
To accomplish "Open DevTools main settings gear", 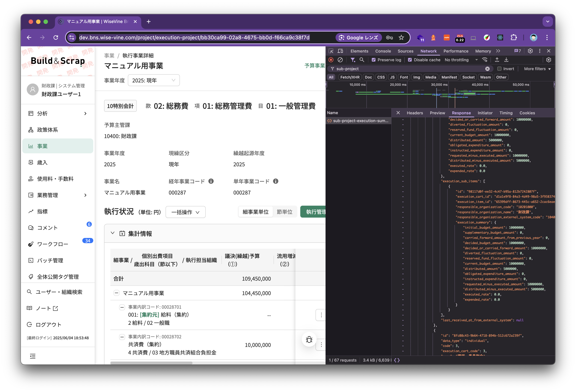I will click(x=530, y=51).
